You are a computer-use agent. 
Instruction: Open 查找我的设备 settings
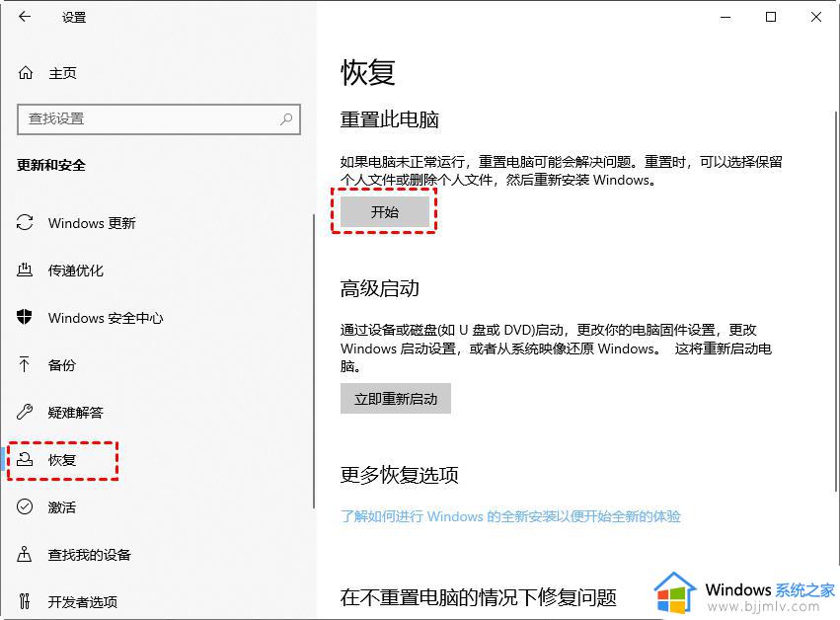[90, 555]
